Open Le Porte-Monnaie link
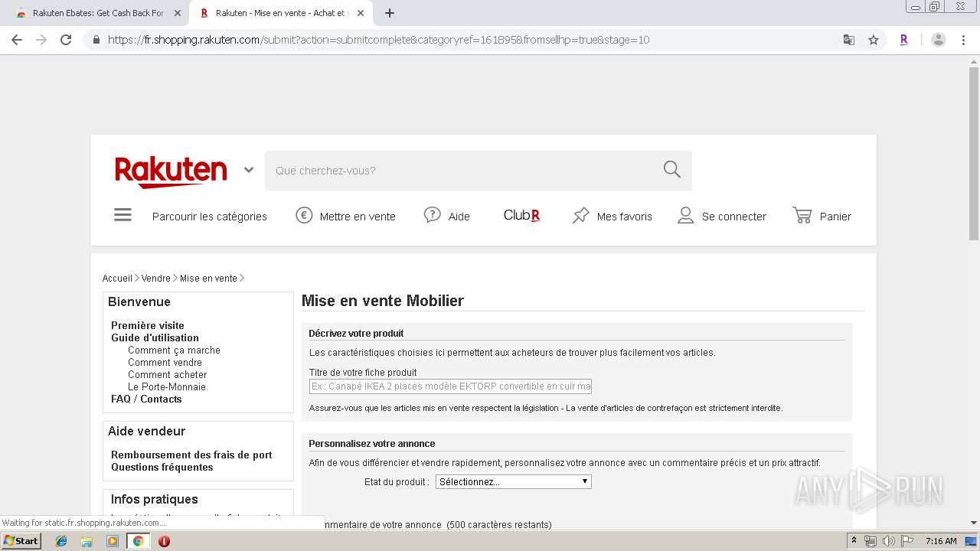 (x=167, y=386)
